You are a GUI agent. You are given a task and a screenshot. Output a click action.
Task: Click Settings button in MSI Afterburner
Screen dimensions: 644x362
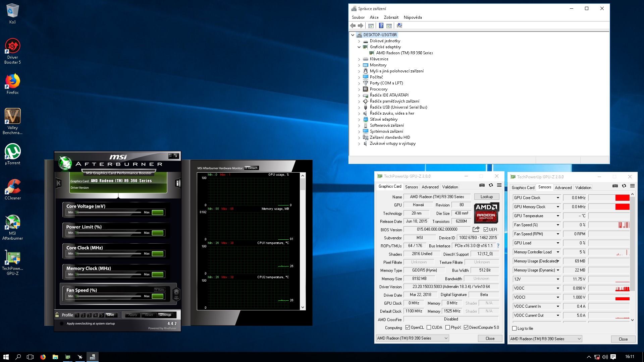pyautogui.click(x=165, y=315)
